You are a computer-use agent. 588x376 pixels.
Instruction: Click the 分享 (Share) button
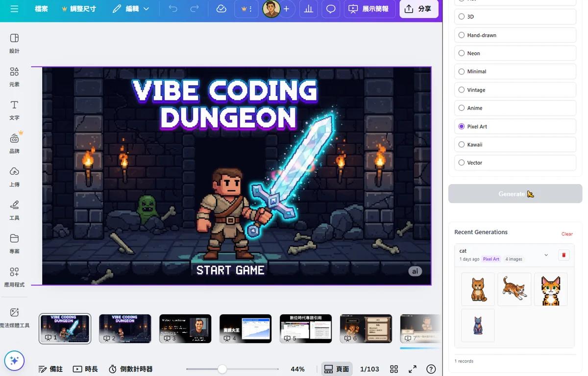click(x=419, y=9)
